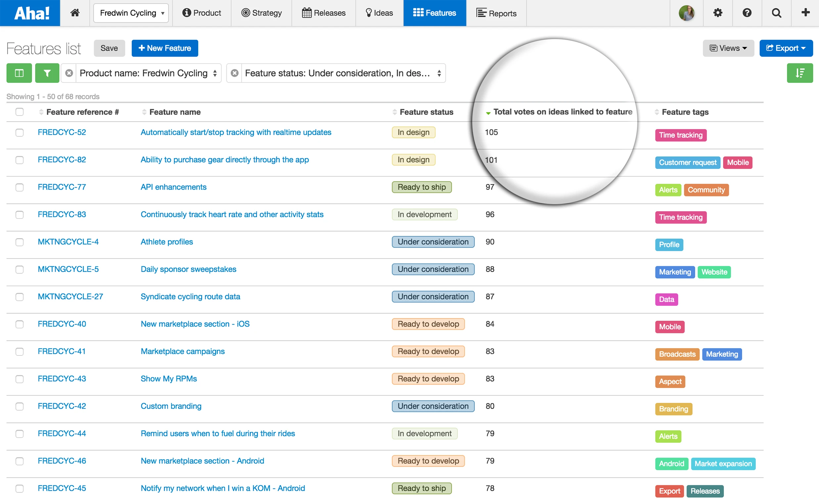Click the search magnifier icon
The height and width of the screenshot is (504, 819).
click(x=776, y=13)
